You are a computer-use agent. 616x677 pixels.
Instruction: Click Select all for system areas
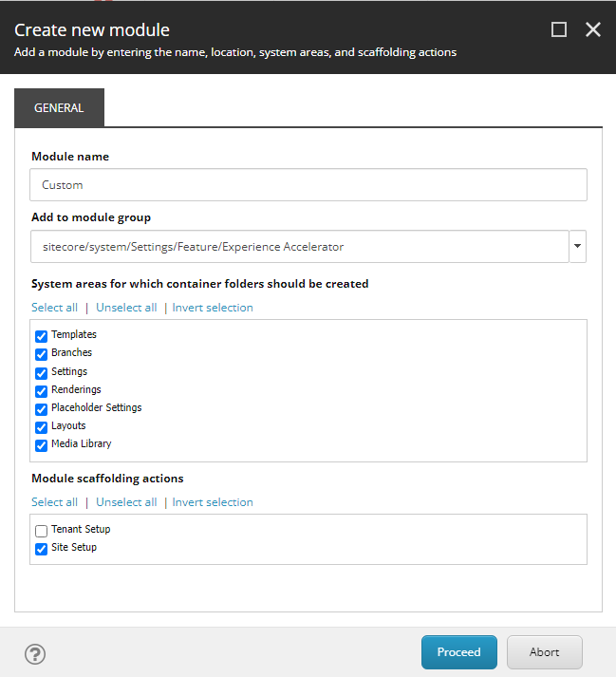click(x=54, y=308)
